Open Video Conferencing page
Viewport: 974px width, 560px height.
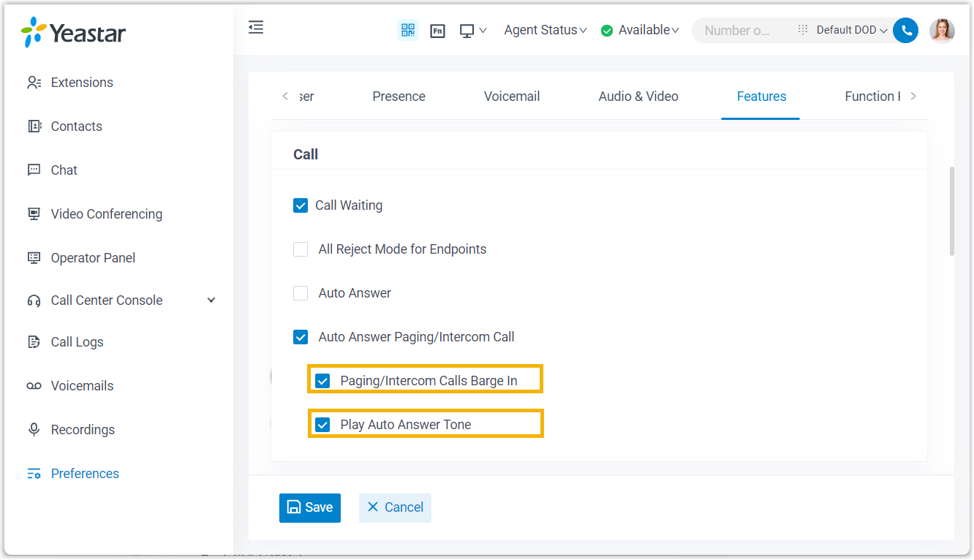pyautogui.click(x=107, y=214)
